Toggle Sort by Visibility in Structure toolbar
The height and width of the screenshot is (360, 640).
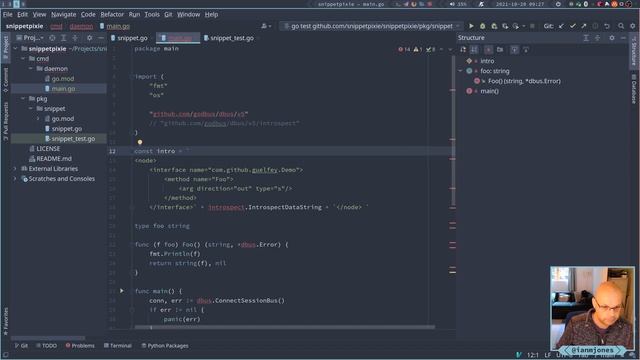[463, 50]
